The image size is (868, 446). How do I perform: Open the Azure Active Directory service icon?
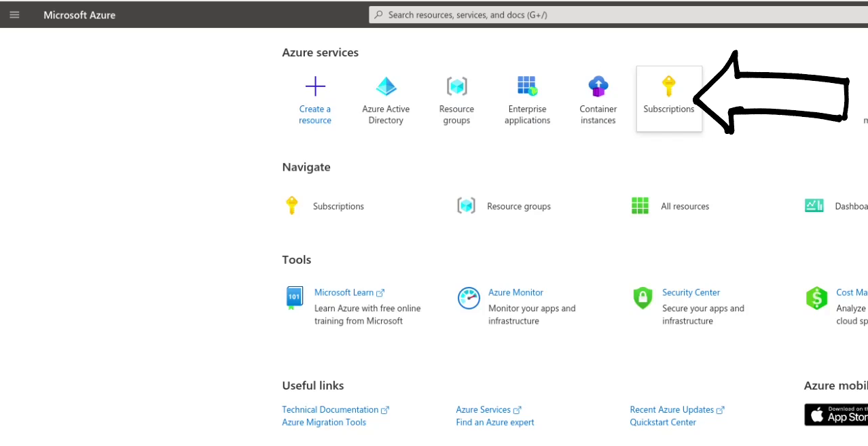pyautogui.click(x=386, y=86)
